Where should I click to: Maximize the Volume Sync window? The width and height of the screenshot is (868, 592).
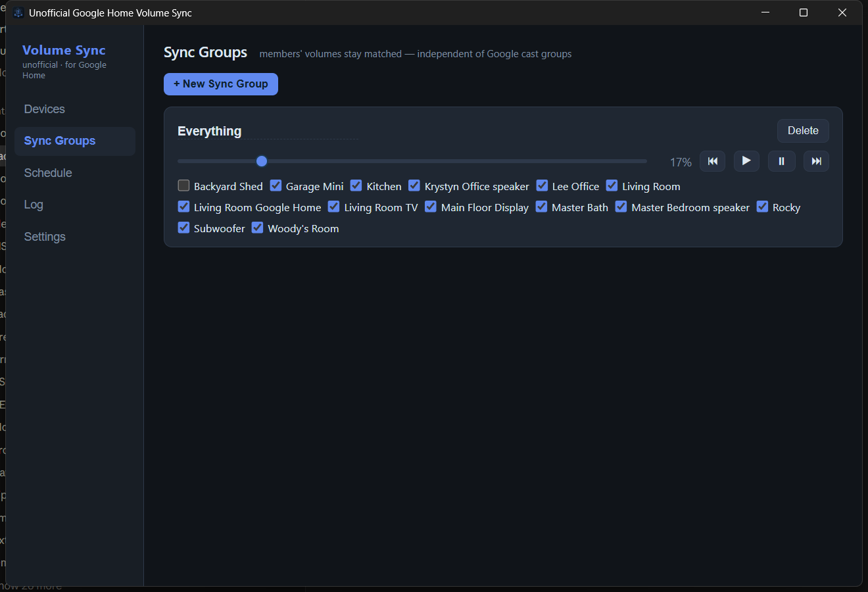pyautogui.click(x=804, y=12)
